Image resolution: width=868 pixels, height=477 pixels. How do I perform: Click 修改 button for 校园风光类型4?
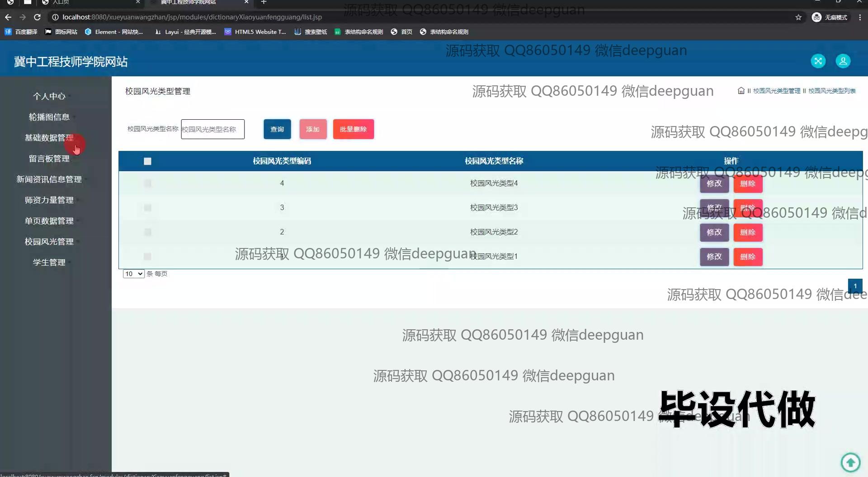click(714, 183)
